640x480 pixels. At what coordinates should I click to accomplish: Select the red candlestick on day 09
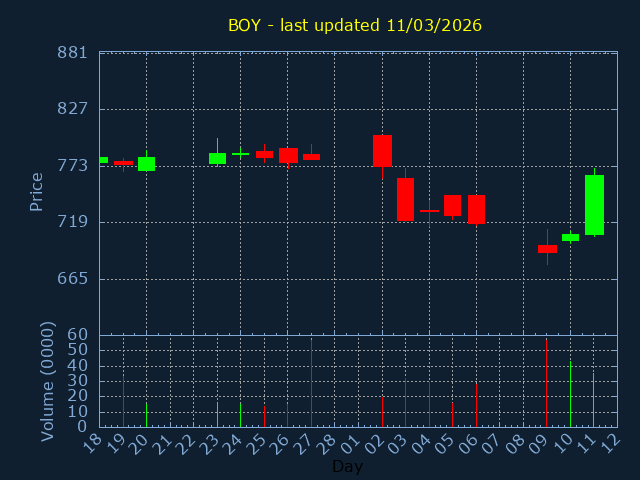(547, 249)
